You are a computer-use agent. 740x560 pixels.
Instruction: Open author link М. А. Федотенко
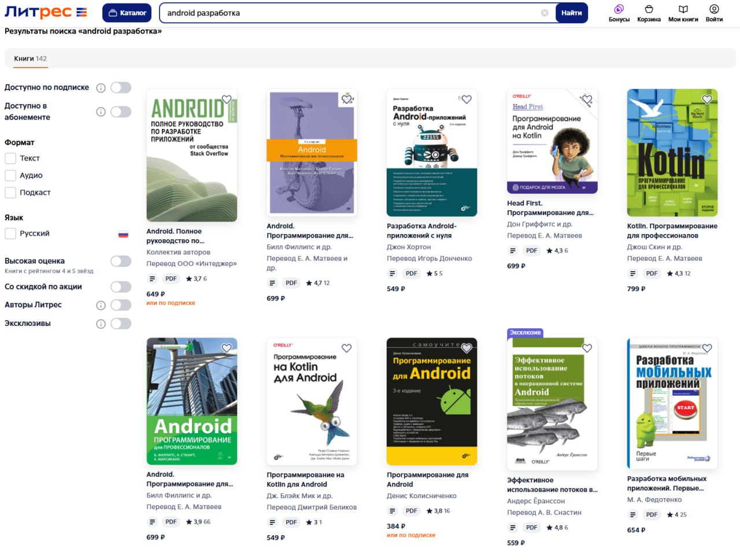pyautogui.click(x=654, y=499)
